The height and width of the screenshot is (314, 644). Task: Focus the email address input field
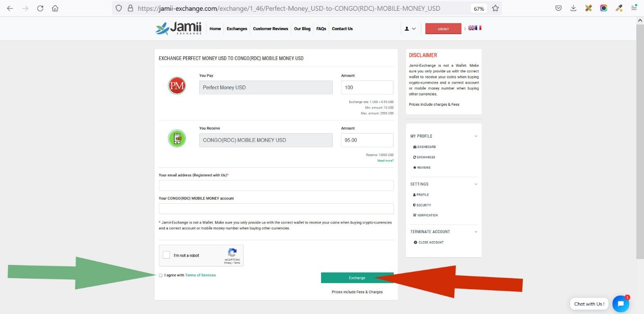(276, 185)
